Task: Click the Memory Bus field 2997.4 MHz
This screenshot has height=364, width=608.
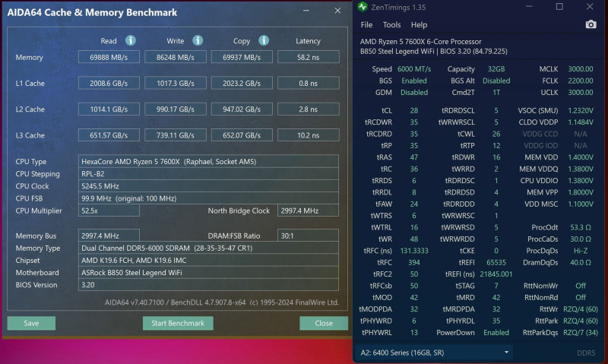Action: tap(109, 236)
